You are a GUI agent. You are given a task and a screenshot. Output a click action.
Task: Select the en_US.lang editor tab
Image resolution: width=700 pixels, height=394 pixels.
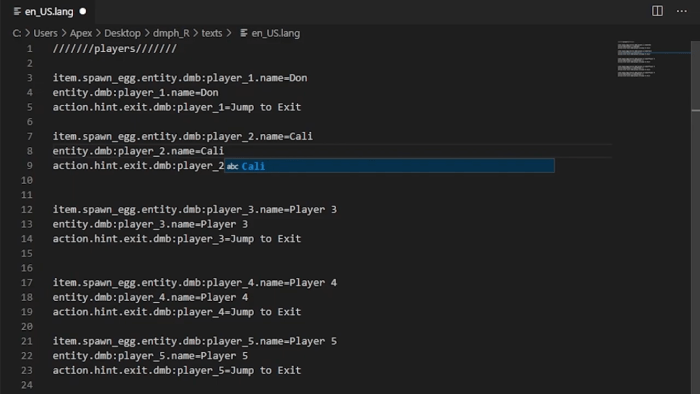click(48, 12)
